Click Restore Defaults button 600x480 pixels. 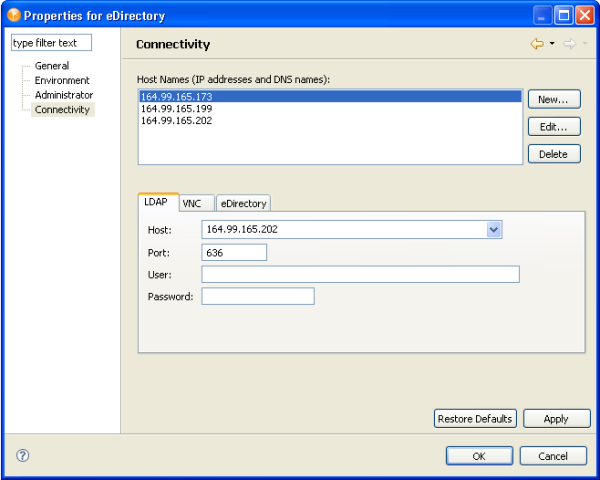(x=475, y=419)
